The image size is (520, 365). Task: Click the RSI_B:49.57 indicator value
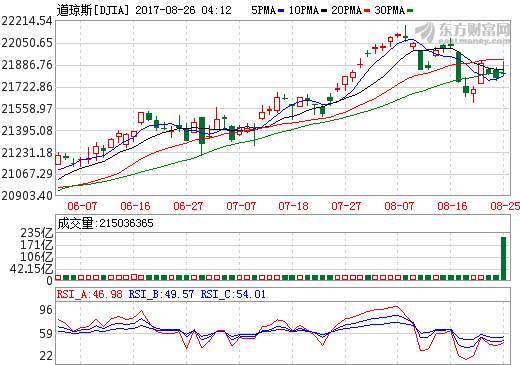161,294
